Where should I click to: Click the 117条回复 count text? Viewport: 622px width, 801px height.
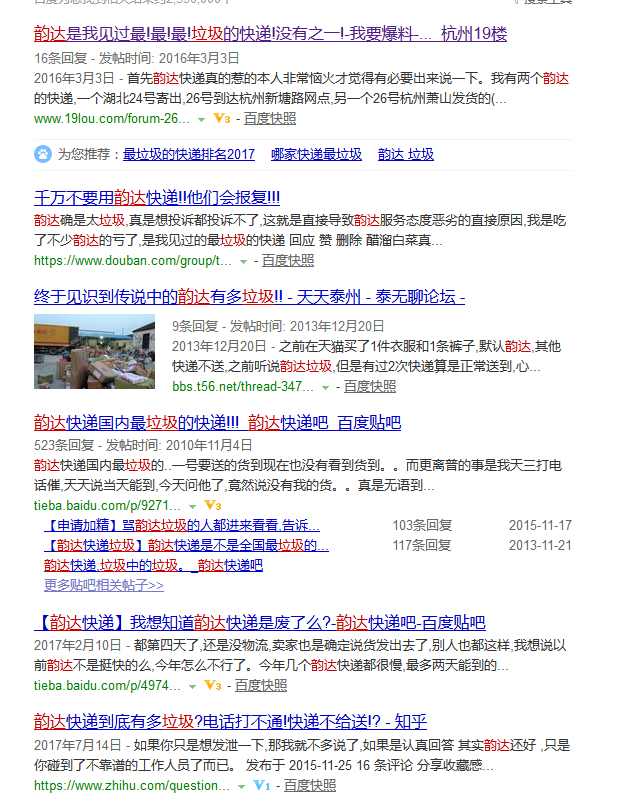coord(422,545)
